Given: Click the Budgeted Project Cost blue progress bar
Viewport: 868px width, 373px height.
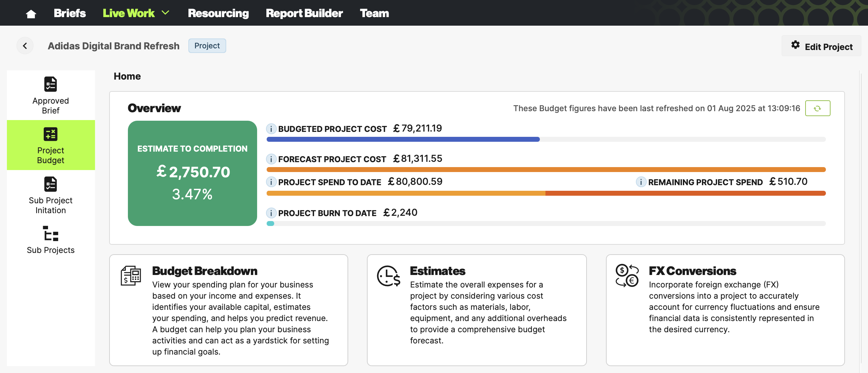Looking at the screenshot, I should pos(403,139).
